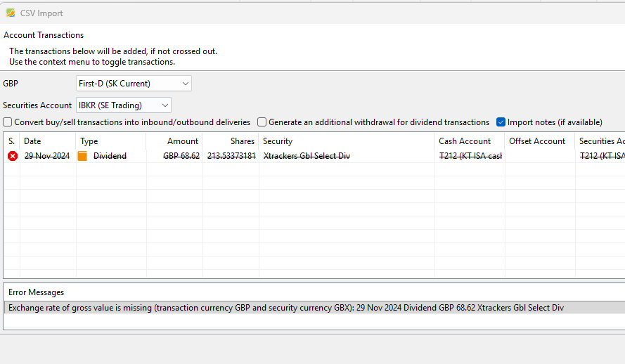Click the Xtrackers Gbl Select Div security cell
The width and height of the screenshot is (625, 364).
307,156
